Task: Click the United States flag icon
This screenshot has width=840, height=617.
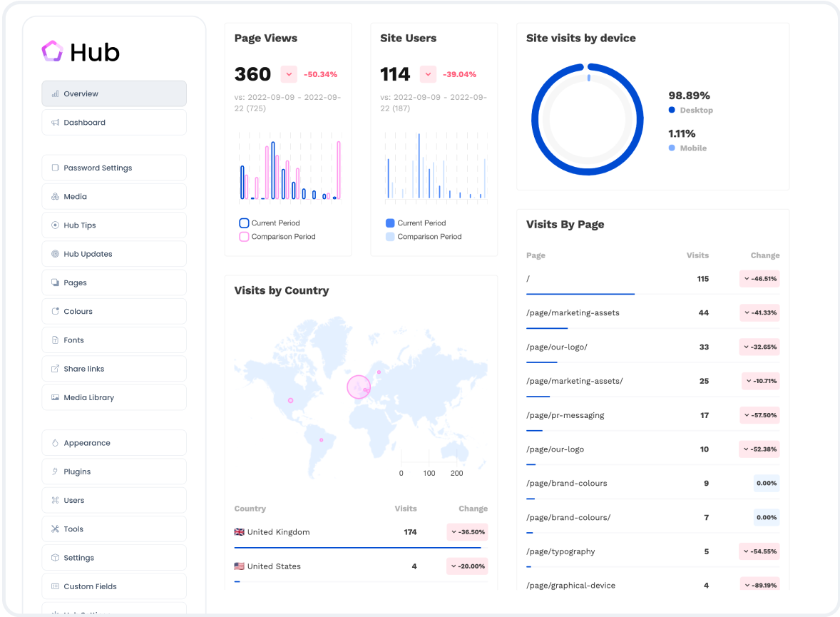Action: click(240, 566)
